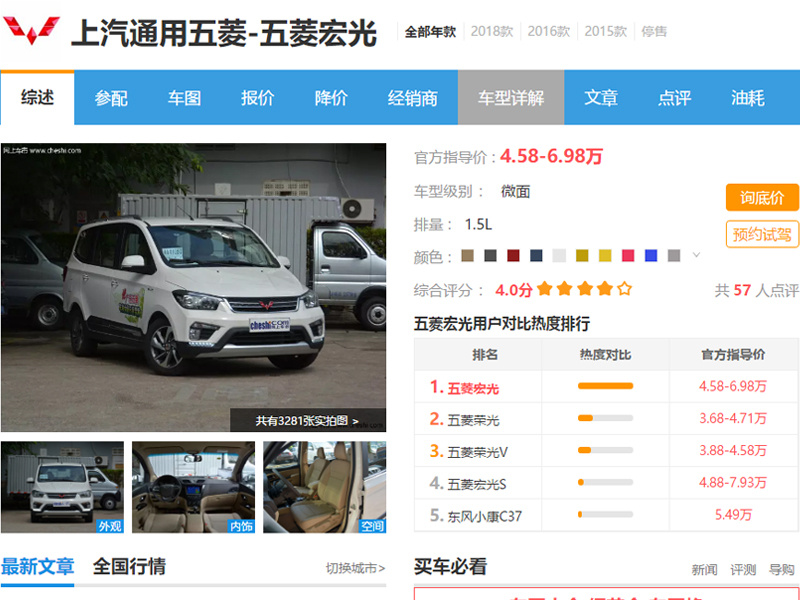This screenshot has width=800, height=600.
Task: Choose the light gray color swatch
Action: pyautogui.click(x=674, y=255)
